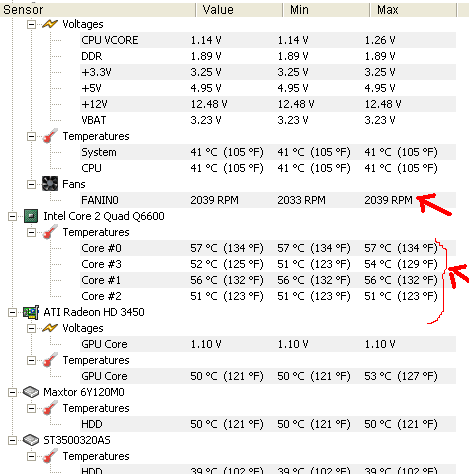Click the Sensor column header
Viewport: 469px width, 474px height.
(98, 10)
